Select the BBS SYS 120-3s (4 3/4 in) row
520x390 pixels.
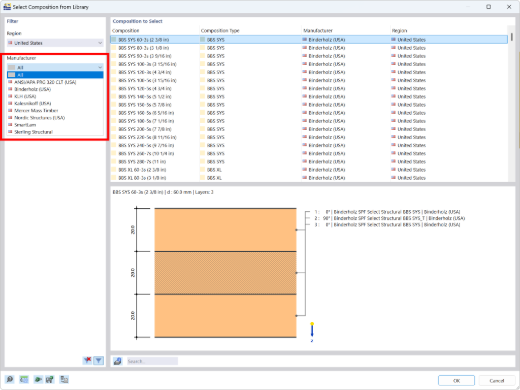point(309,72)
